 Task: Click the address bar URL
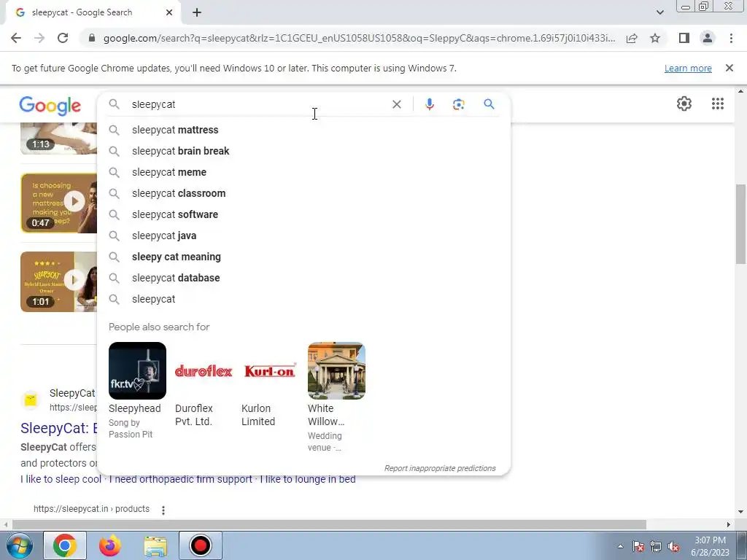[x=359, y=38]
